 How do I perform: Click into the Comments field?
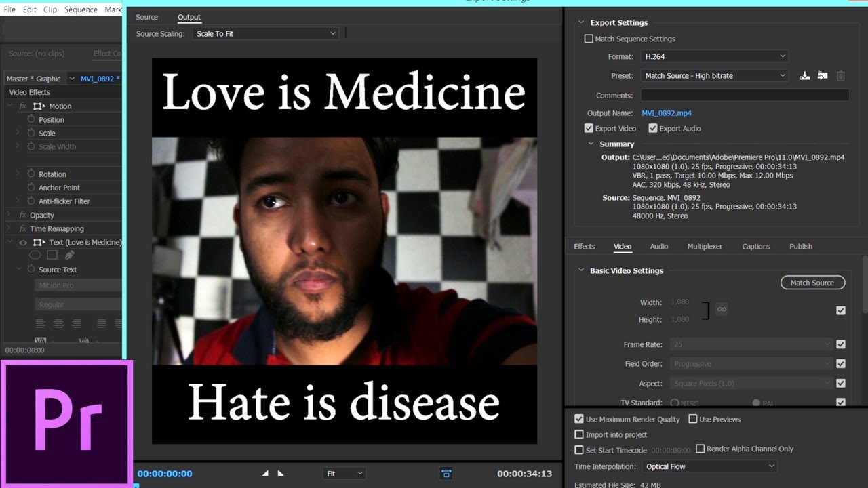745,96
